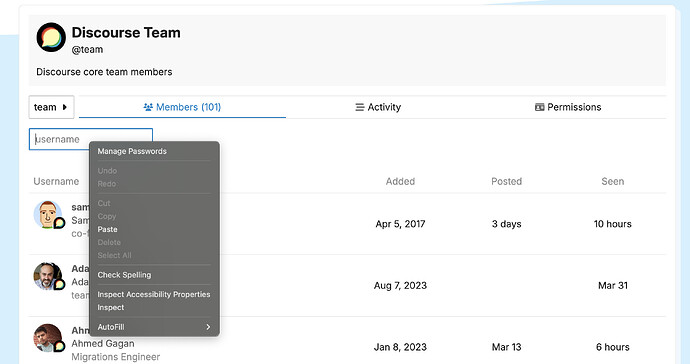The width and height of the screenshot is (690, 364).
Task: Click the 3 days posted value
Action: tap(506, 224)
